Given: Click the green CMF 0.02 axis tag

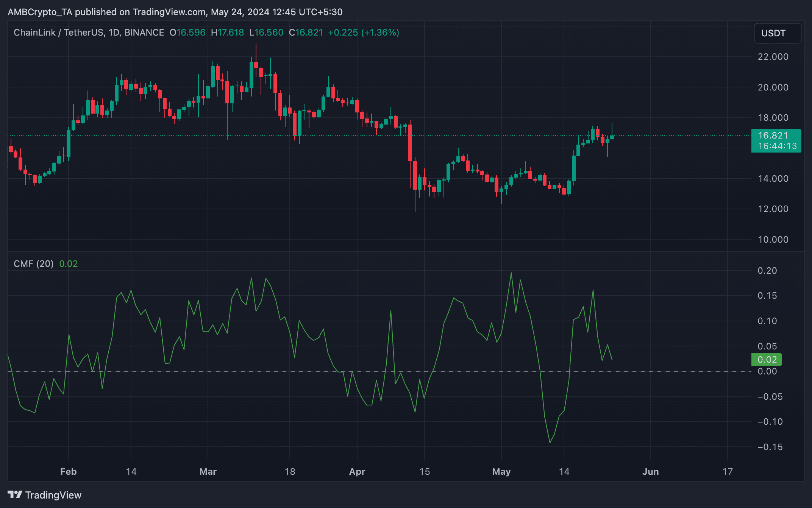Looking at the screenshot, I should [767, 360].
